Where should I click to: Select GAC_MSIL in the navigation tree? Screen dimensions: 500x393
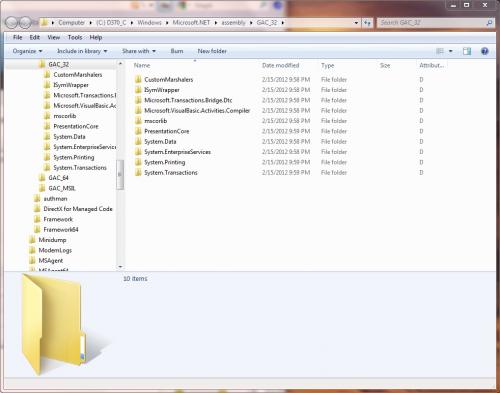tap(62, 188)
